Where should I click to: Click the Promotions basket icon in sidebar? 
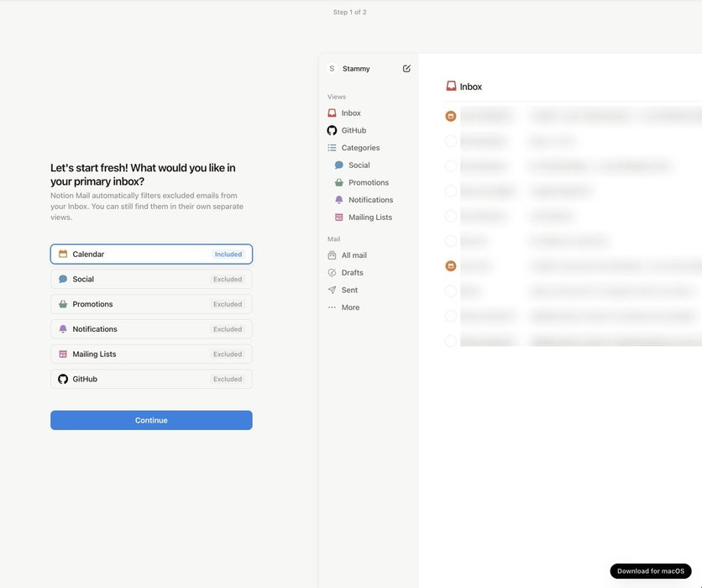[339, 182]
